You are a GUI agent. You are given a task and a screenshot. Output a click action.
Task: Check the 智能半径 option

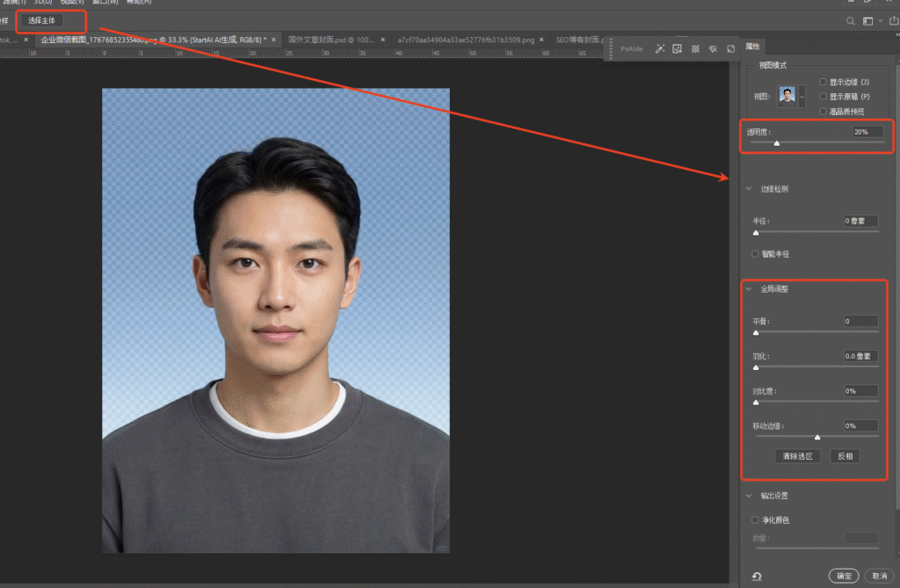755,254
